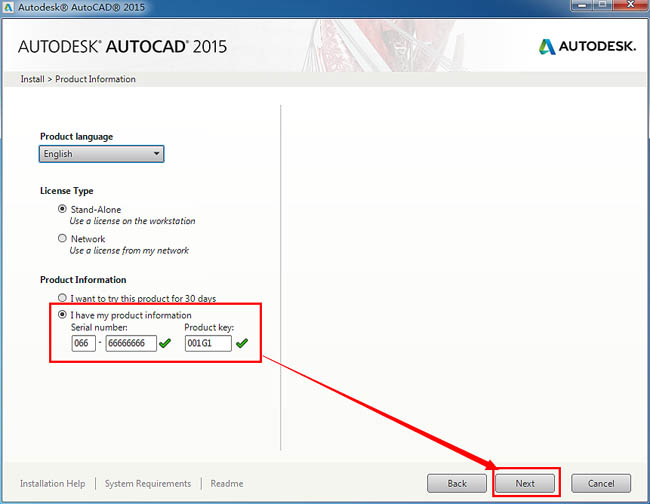Viewport: 650px width, 504px height.
Task: Close the AutoCAD 2015 installer window
Action: [631, 5]
